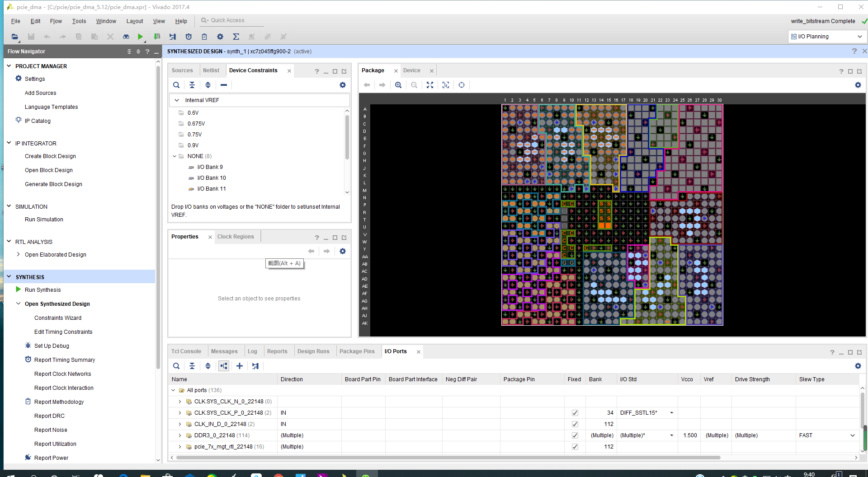Sort by the Package Pin column header

pos(519,379)
